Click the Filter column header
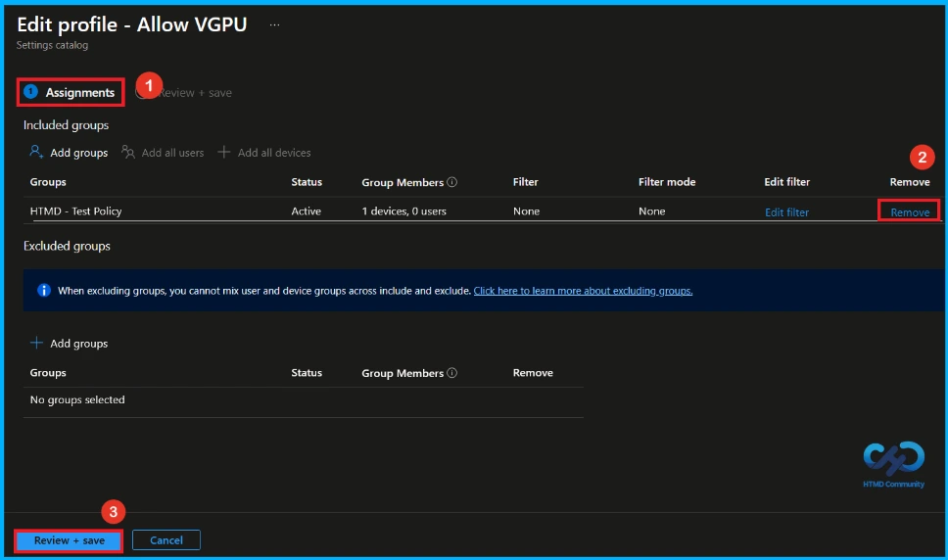948x560 pixels. click(x=525, y=182)
